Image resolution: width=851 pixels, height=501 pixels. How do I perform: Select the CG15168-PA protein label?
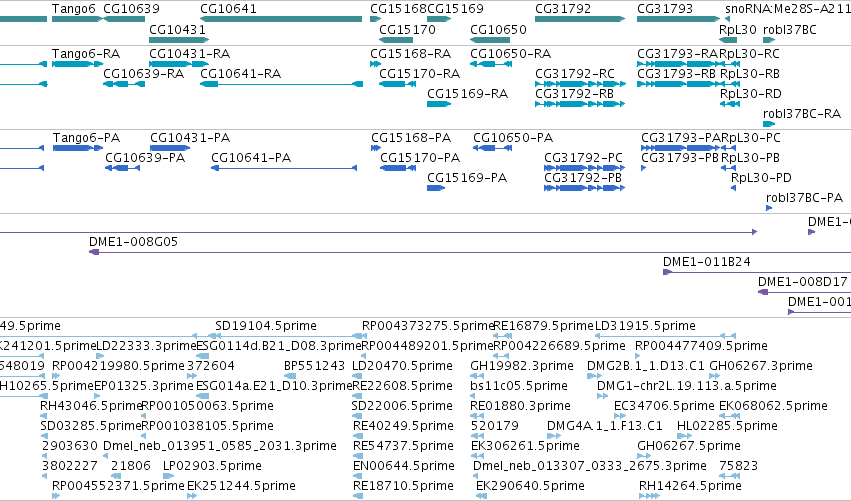point(411,138)
